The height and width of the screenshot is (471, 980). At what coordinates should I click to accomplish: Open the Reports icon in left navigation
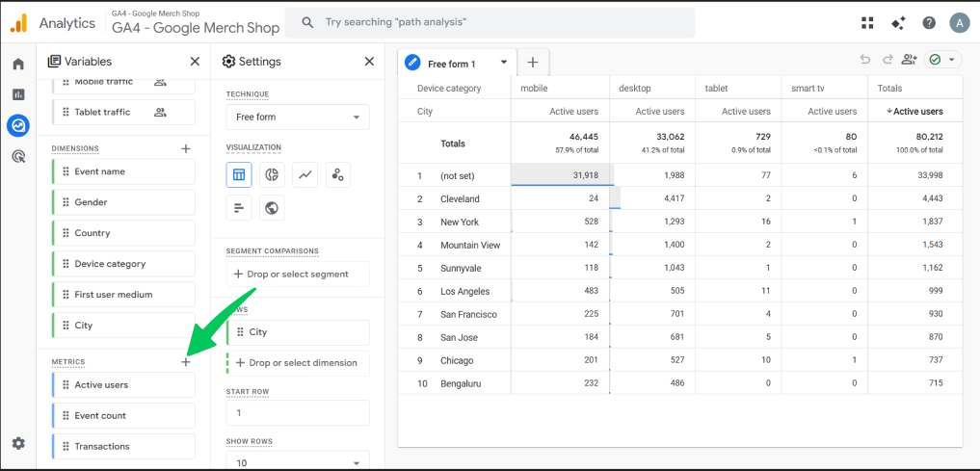click(x=18, y=94)
